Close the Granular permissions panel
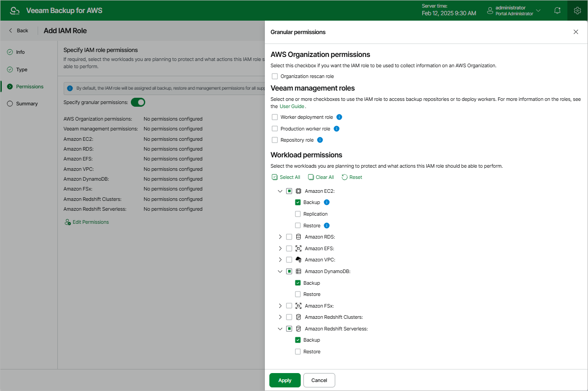This screenshot has width=588, height=391. pos(576,32)
